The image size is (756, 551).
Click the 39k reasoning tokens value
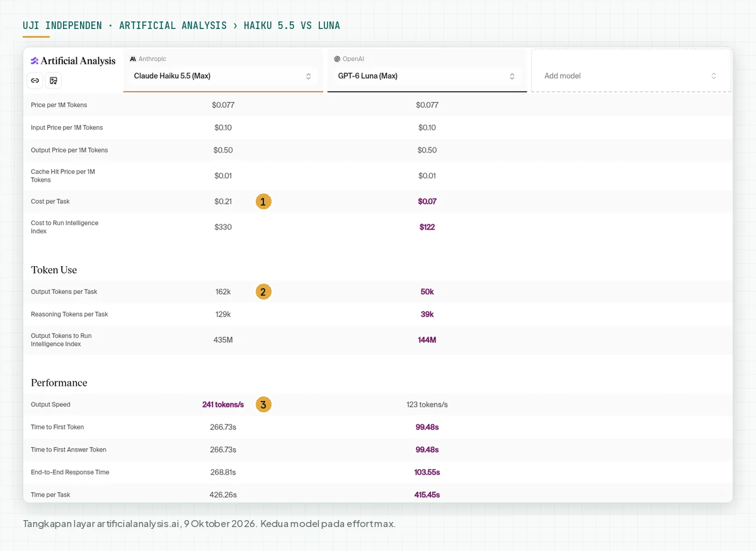[427, 315]
